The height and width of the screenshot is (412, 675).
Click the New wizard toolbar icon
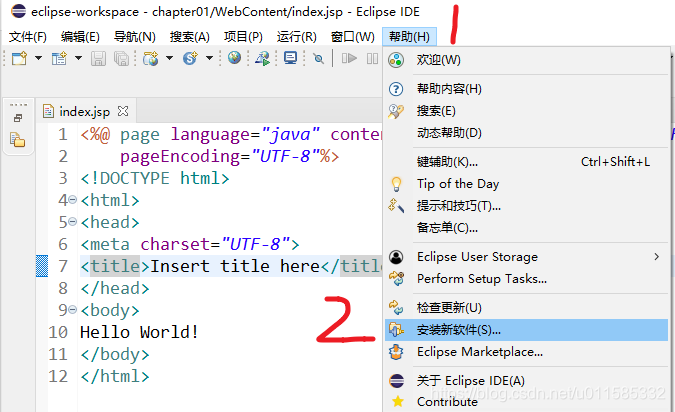[x=19, y=58]
